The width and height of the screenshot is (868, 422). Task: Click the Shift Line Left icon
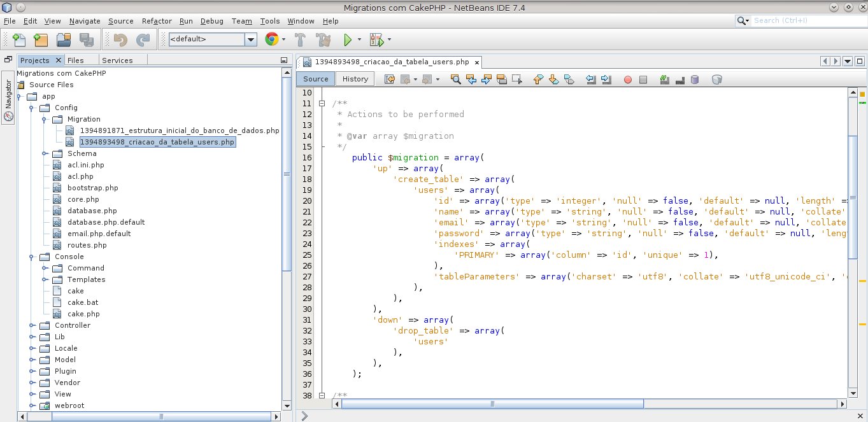tap(590, 80)
